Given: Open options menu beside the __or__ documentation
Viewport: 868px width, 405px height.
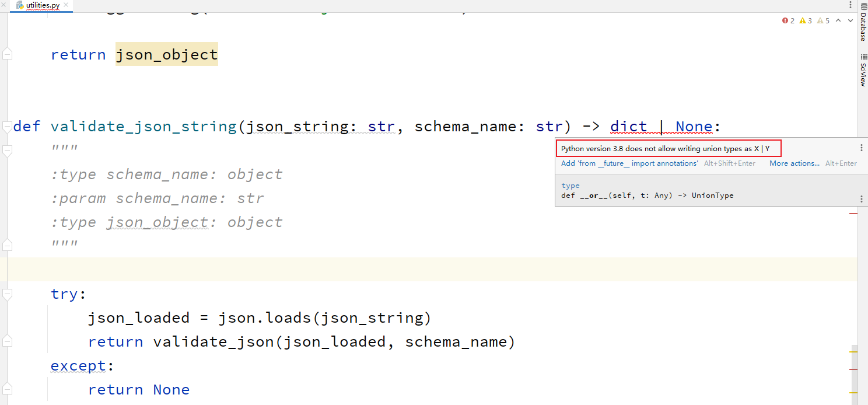Looking at the screenshot, I should tap(862, 199).
